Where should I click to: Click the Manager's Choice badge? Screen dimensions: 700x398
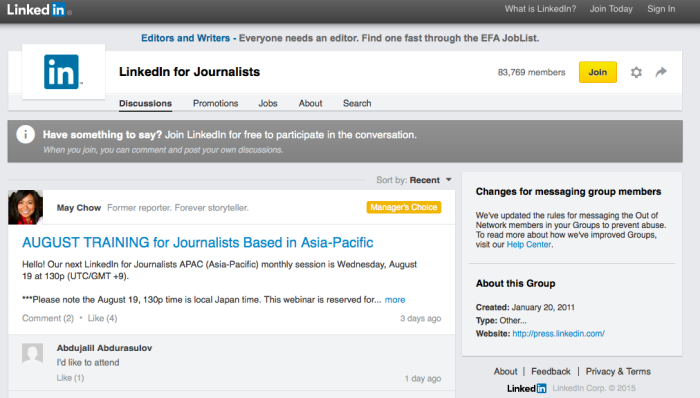tap(404, 207)
